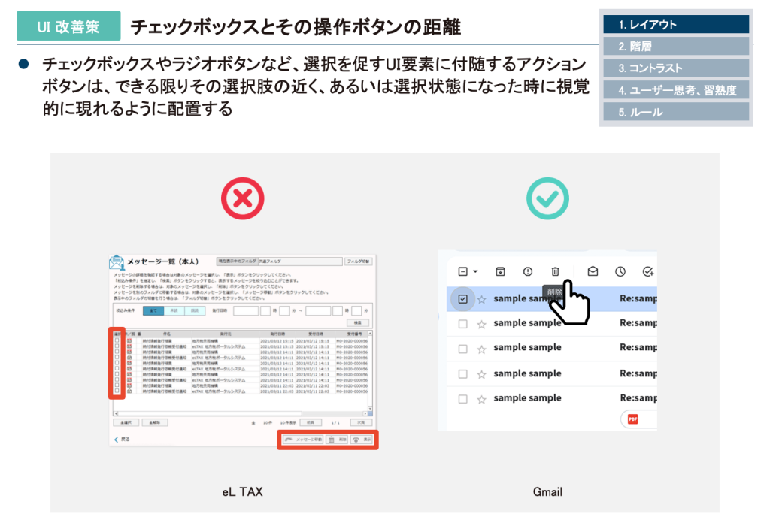Click the フォルダ切替 folder switch button
The height and width of the screenshot is (532, 770).
pos(359,261)
